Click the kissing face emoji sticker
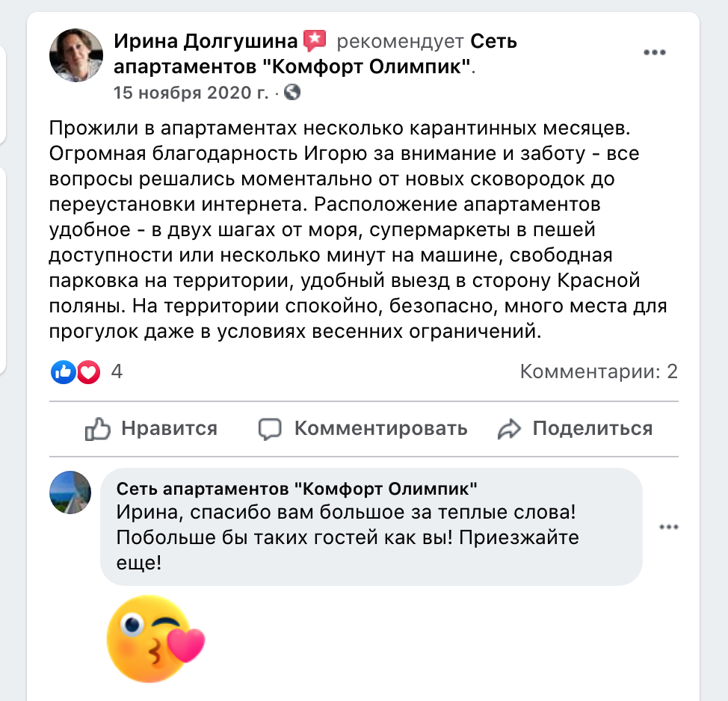Image resolution: width=728 pixels, height=701 pixels. tap(156, 639)
